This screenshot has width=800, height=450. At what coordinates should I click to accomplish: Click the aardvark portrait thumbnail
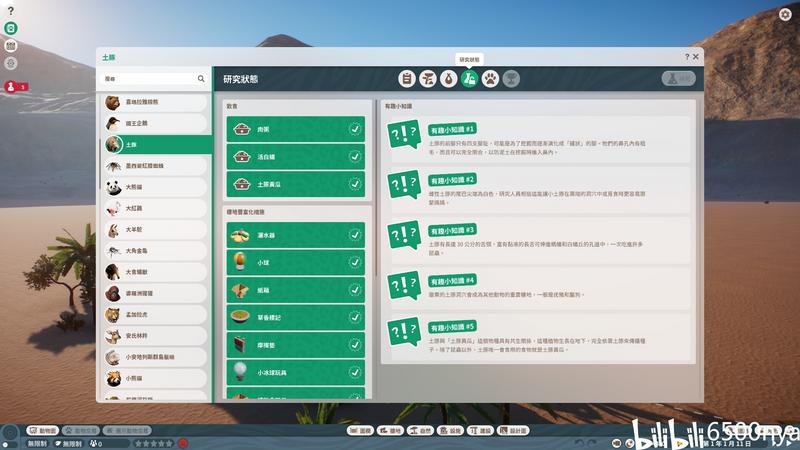(x=114, y=144)
